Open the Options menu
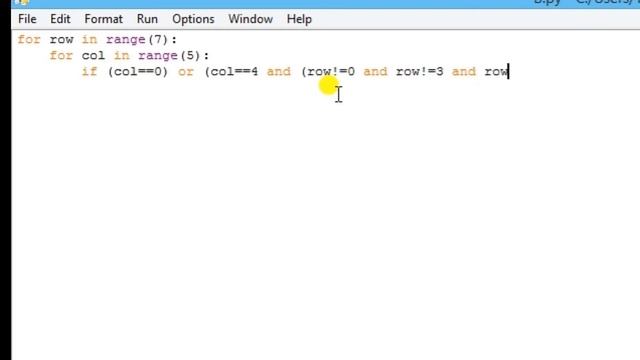Viewport: 640px width, 360px height. click(x=193, y=19)
